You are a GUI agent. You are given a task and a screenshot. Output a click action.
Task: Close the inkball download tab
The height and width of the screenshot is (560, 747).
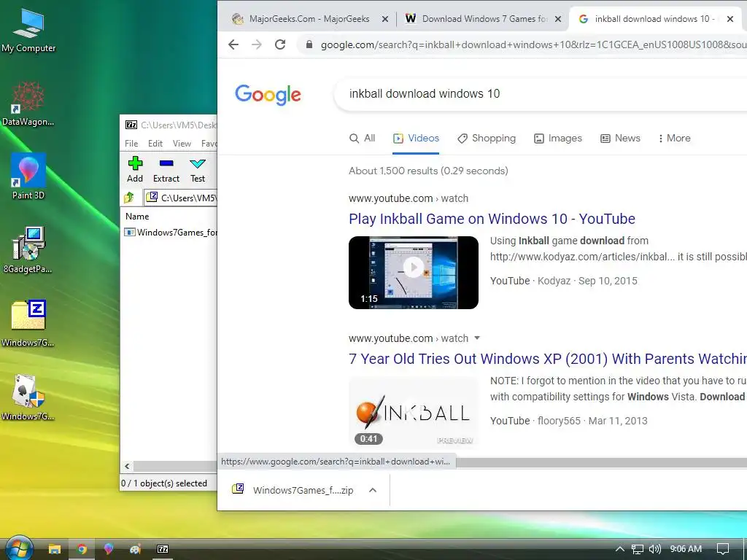point(729,19)
